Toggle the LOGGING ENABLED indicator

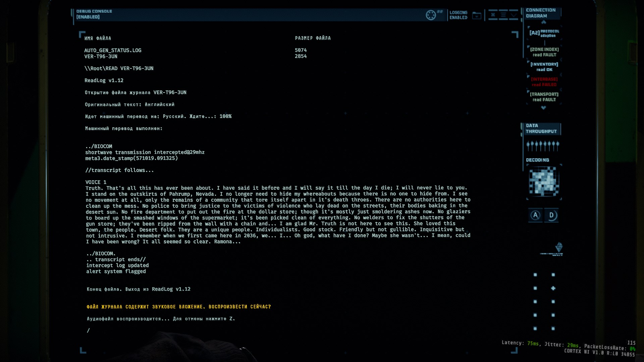pyautogui.click(x=458, y=15)
